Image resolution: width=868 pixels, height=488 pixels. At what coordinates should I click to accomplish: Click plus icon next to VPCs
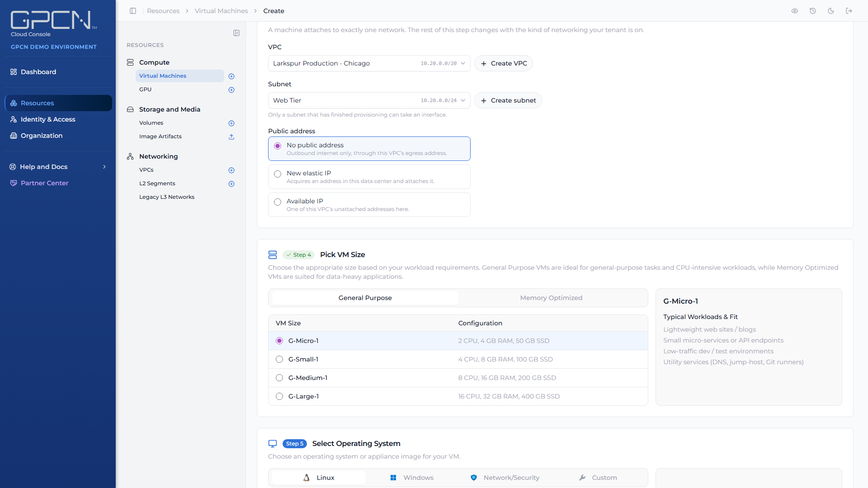(231, 170)
